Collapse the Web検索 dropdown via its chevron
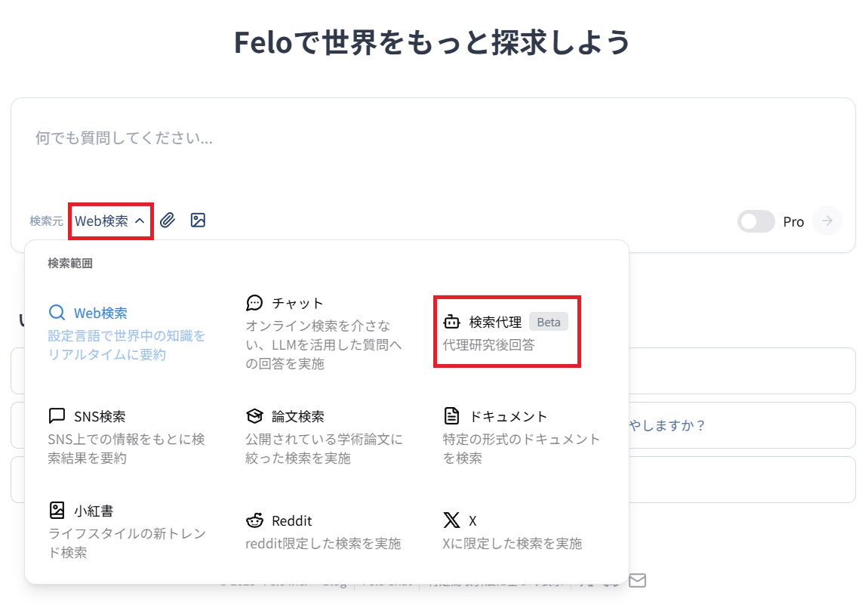868x605 pixels. click(140, 220)
